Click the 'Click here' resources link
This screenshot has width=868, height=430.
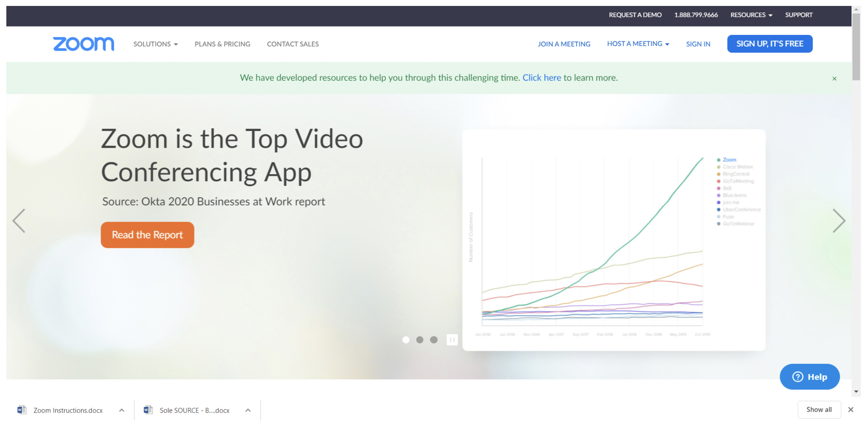(542, 78)
